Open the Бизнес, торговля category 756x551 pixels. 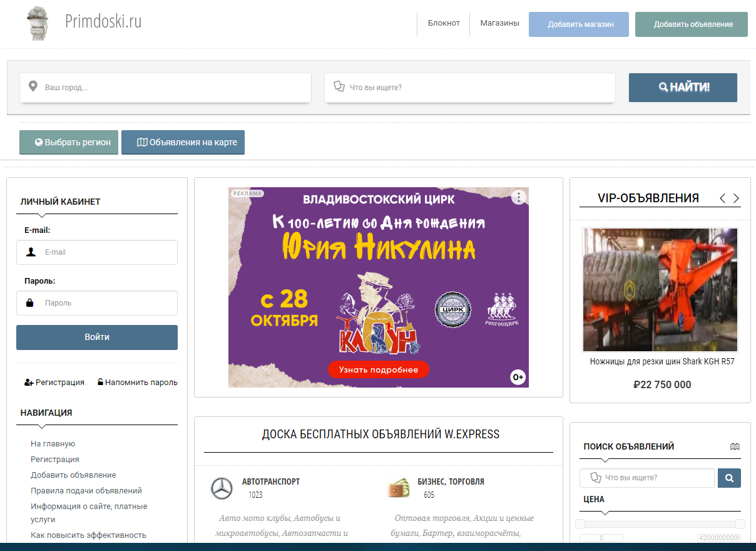pyautogui.click(x=451, y=481)
